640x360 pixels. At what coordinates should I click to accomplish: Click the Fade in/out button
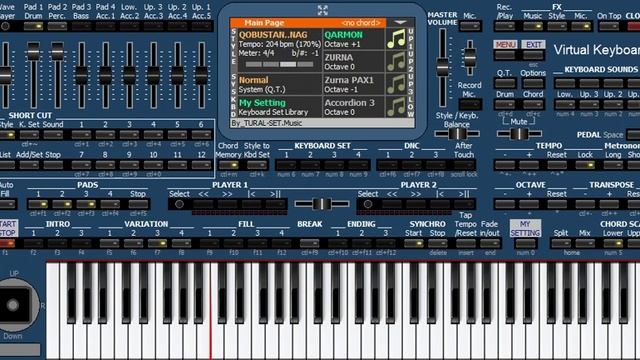[490, 243]
